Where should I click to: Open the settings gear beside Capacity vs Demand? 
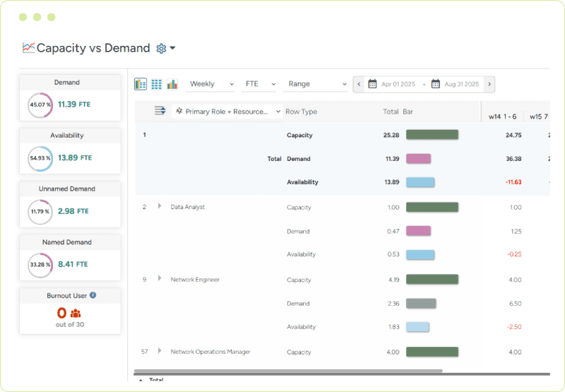click(x=161, y=48)
